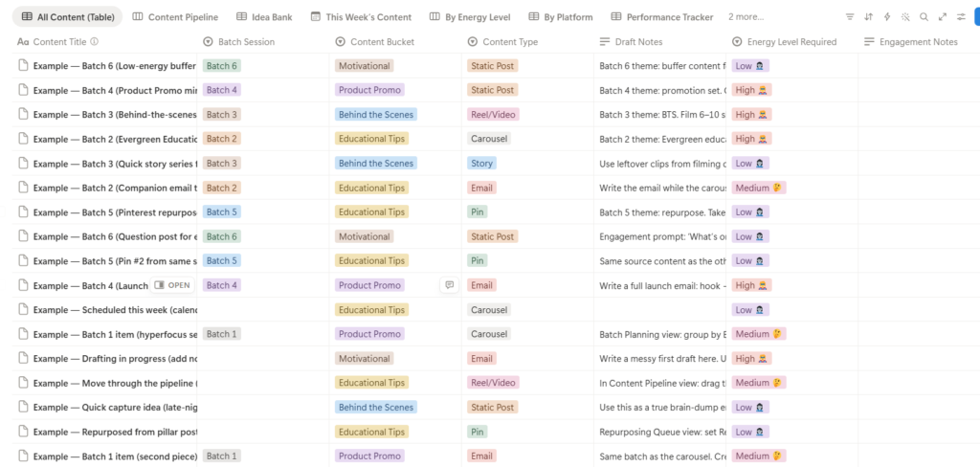The height and width of the screenshot is (467, 980).
Task: Click 'Engagement prompt' draft notes cell
Action: pos(660,236)
